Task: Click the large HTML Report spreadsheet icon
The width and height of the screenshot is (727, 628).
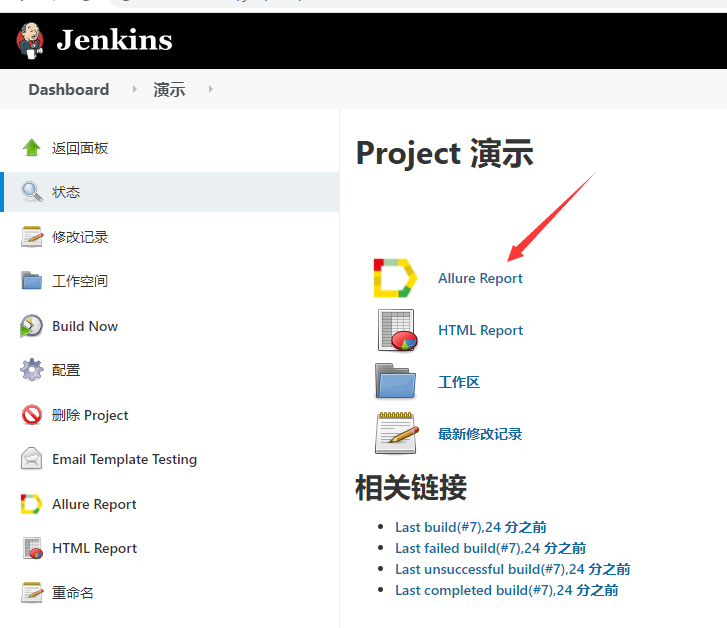Action: click(x=397, y=330)
